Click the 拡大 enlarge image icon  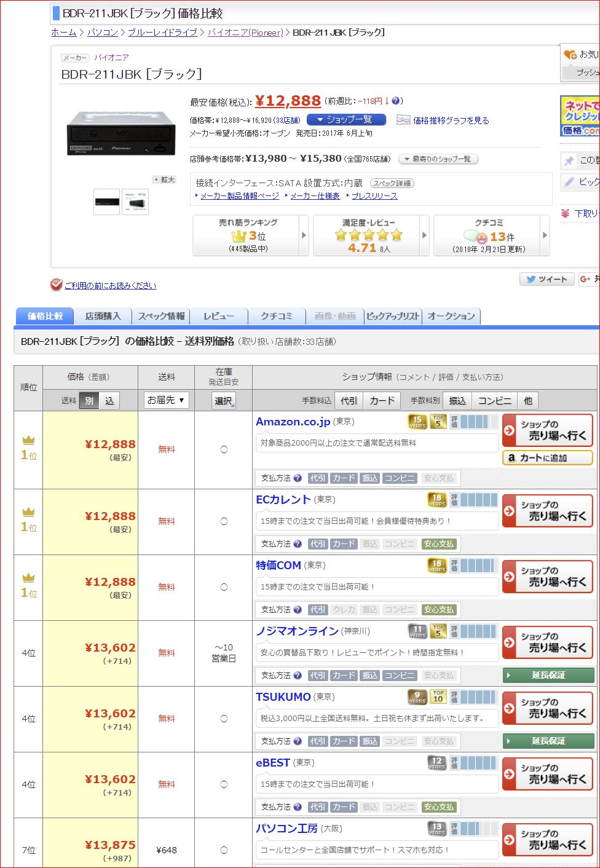165,180
